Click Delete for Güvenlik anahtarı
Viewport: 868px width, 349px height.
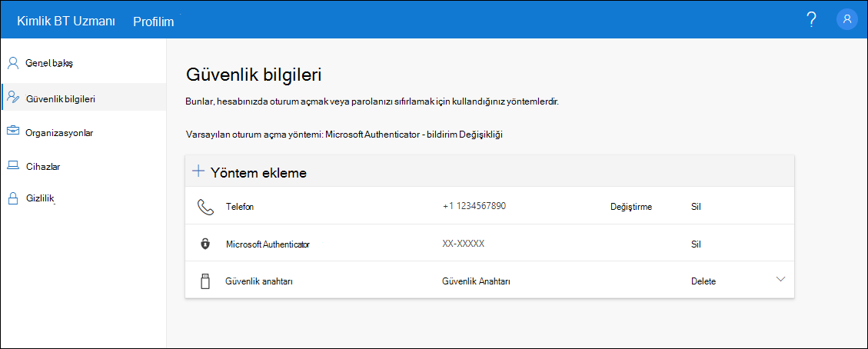point(703,281)
